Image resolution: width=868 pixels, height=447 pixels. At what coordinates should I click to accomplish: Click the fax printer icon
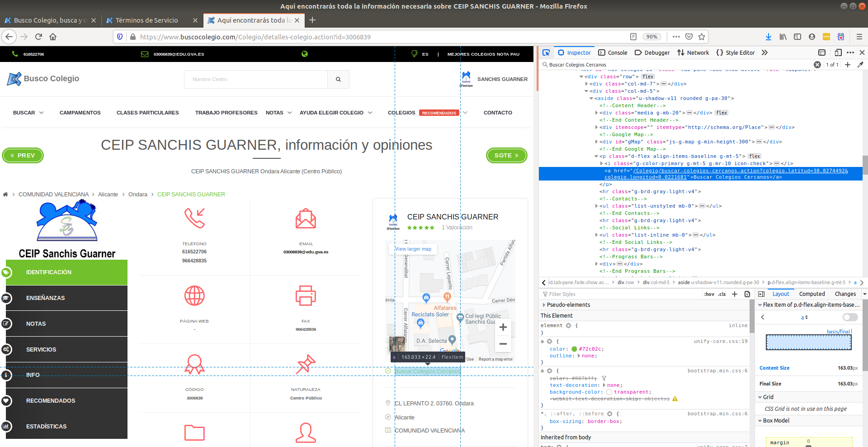tap(306, 296)
